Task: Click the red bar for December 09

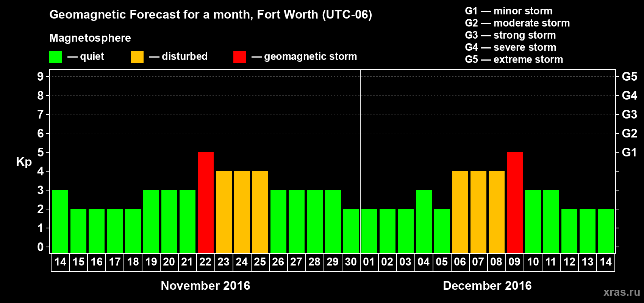Action: [x=515, y=202]
